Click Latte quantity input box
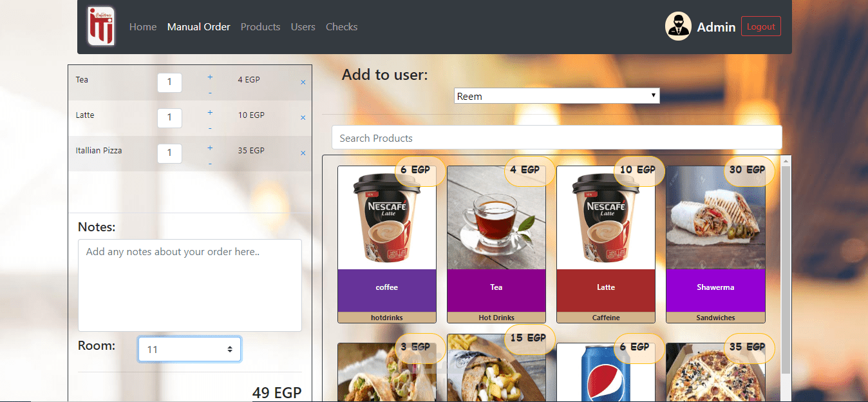Image resolution: width=868 pixels, height=402 pixels. click(x=169, y=118)
